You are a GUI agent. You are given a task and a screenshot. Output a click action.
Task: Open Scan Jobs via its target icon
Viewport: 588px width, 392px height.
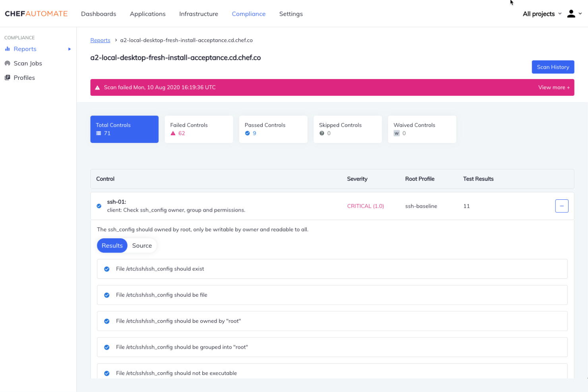(8, 63)
